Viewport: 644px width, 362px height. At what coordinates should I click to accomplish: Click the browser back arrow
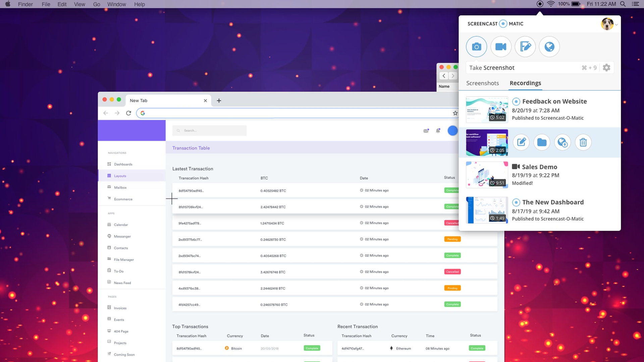(x=106, y=113)
